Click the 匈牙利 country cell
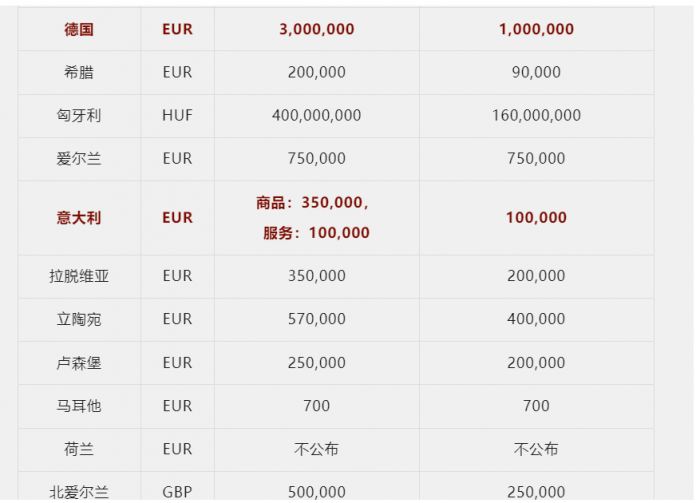The height and width of the screenshot is (503, 700). pyautogui.click(x=79, y=115)
